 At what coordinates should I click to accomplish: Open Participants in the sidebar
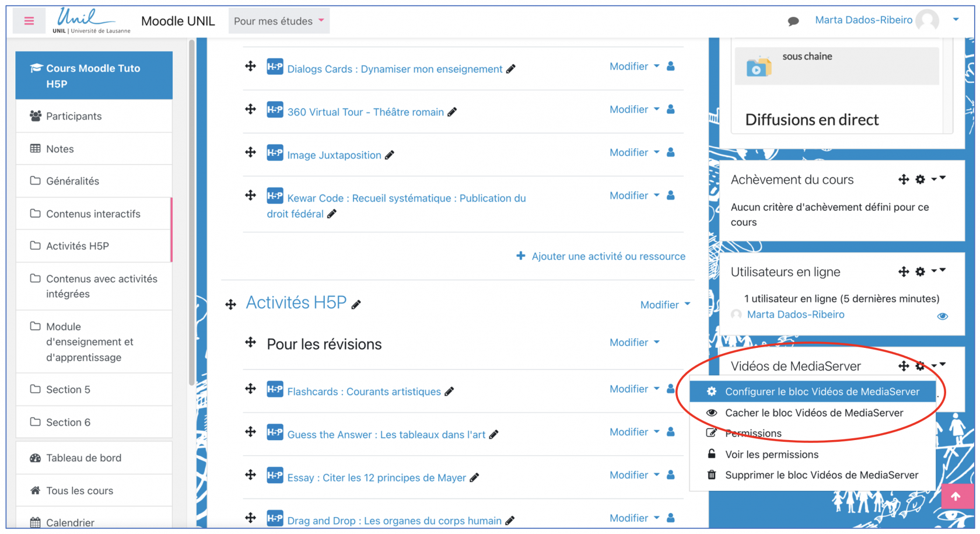(73, 116)
